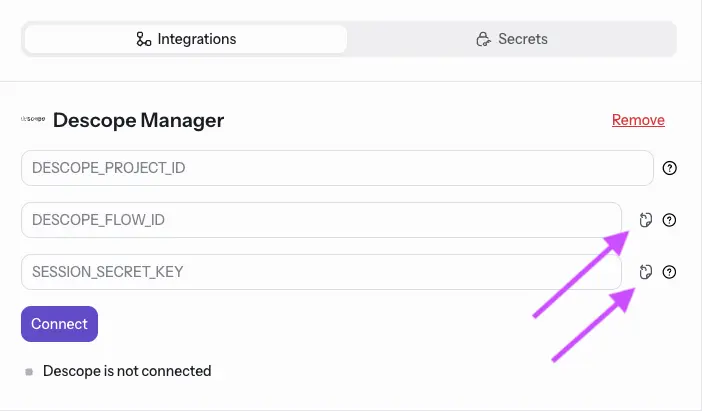Click the Integrations tab icon
702x411 pixels.
(x=143, y=40)
